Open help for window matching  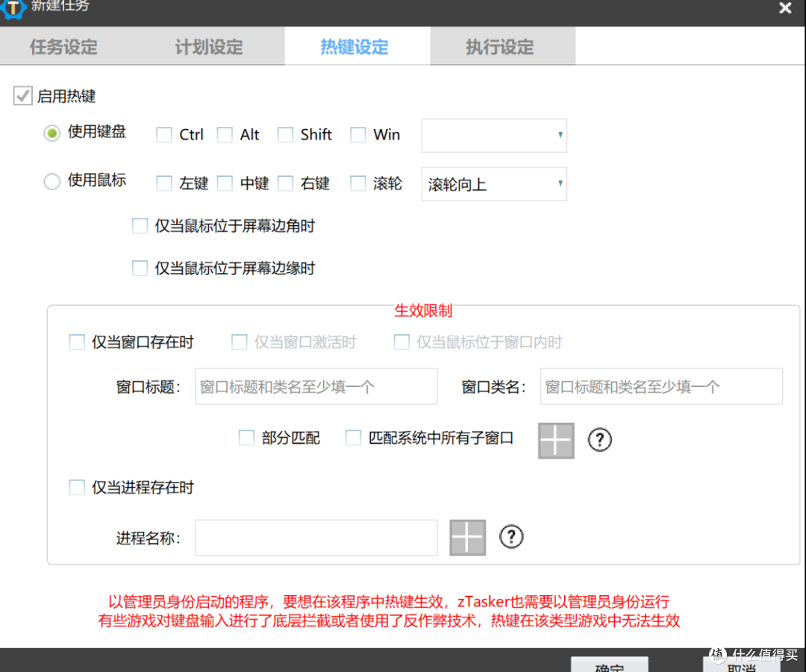pyautogui.click(x=599, y=440)
